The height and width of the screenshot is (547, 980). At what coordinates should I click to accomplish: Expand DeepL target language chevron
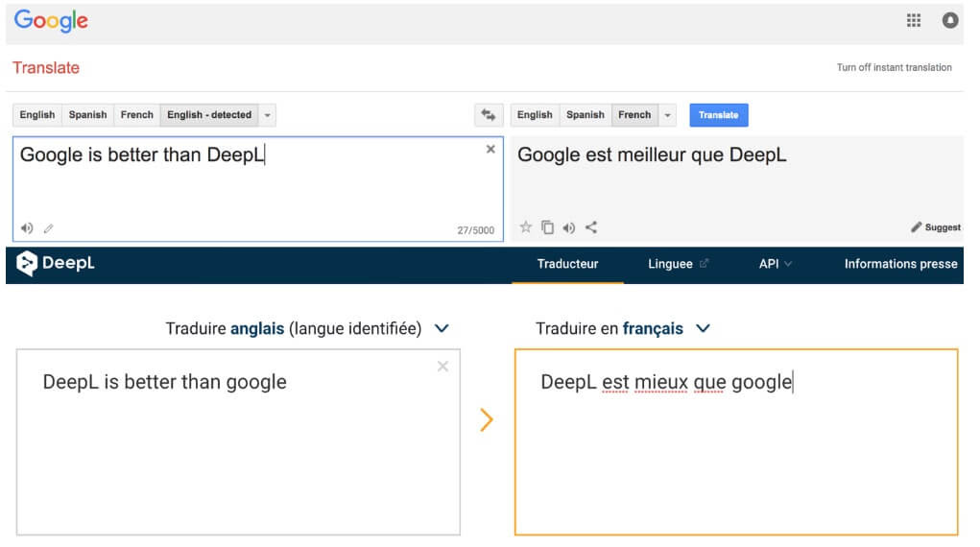tap(703, 328)
